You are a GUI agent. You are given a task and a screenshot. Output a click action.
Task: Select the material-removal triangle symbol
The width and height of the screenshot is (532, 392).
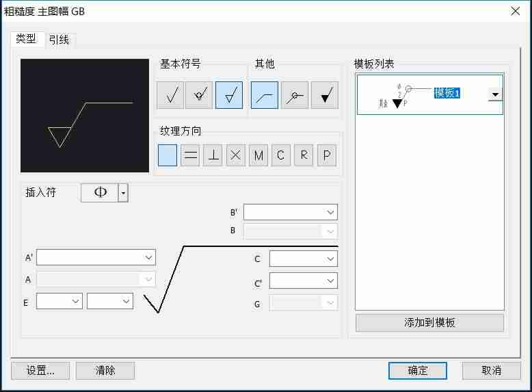229,95
